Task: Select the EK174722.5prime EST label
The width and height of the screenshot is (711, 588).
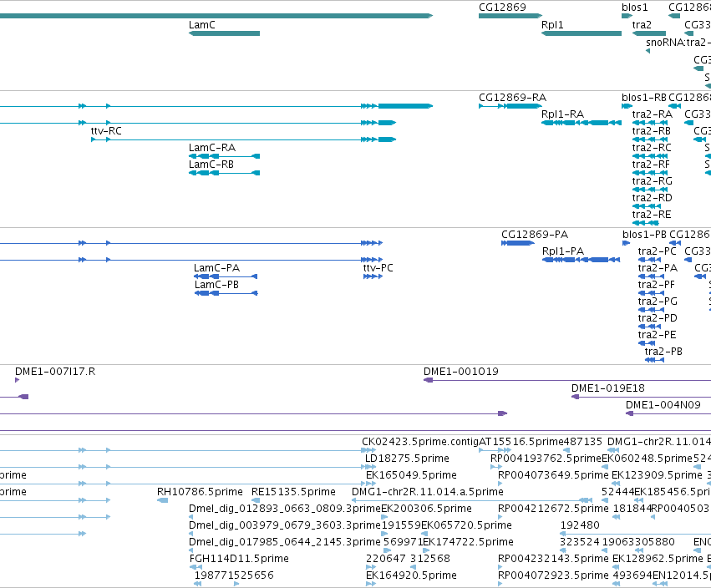Action: pyautogui.click(x=469, y=542)
